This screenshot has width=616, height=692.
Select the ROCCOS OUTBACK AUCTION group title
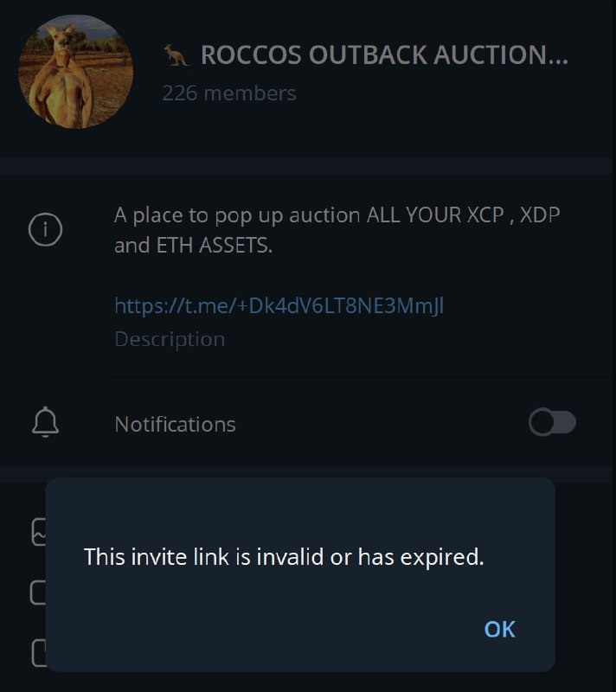384,55
